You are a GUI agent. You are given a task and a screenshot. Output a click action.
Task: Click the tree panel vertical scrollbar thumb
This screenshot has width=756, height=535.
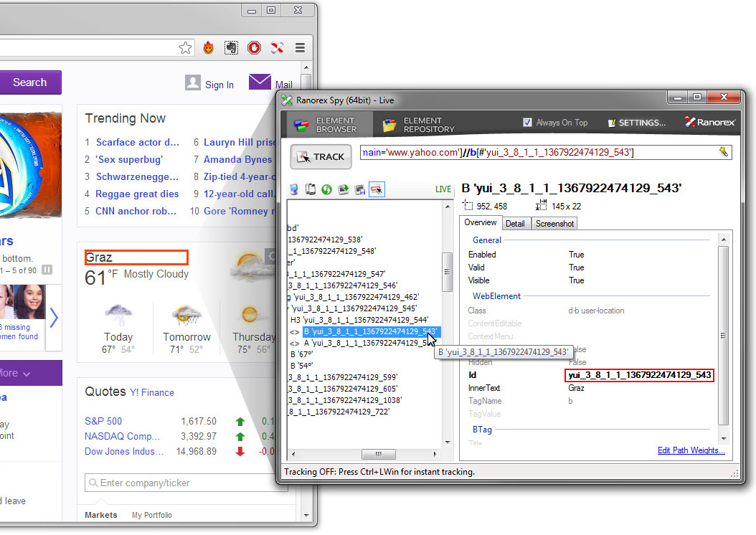447,273
